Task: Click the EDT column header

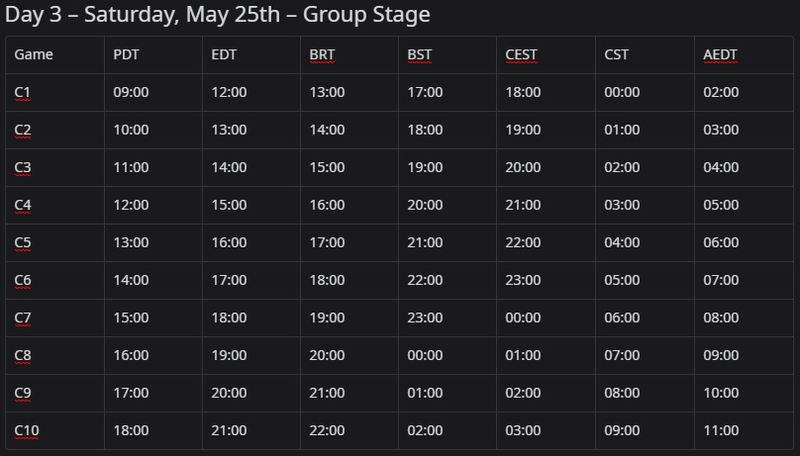Action: point(224,55)
